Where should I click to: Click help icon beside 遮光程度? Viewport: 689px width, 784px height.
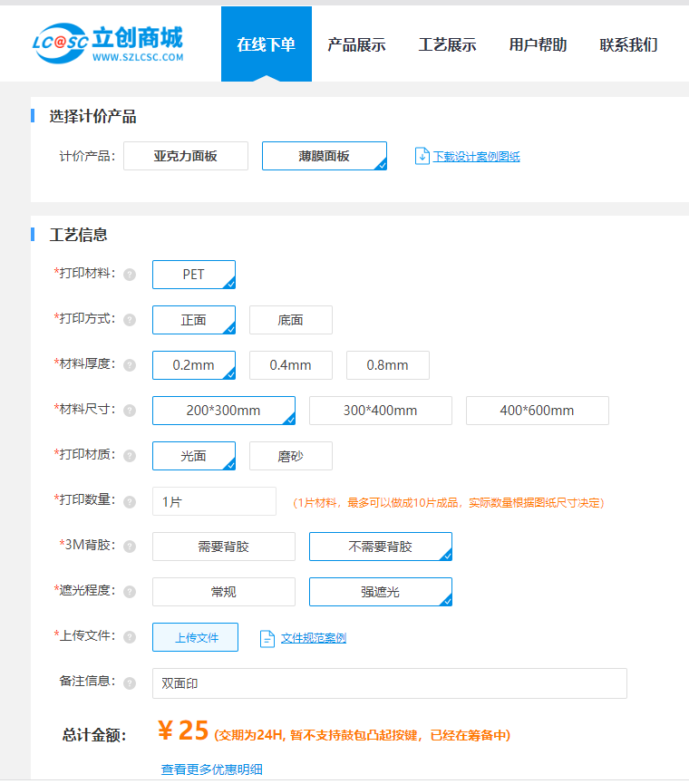point(130,592)
